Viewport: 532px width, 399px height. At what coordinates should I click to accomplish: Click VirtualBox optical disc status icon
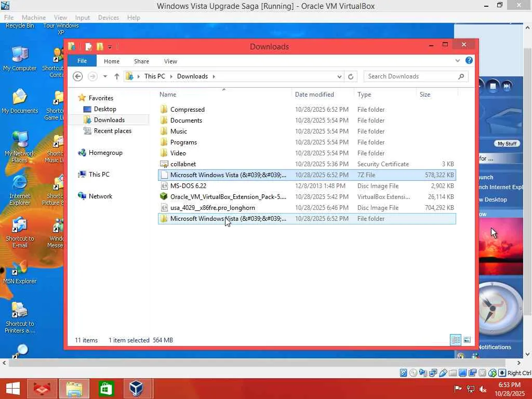coord(413,373)
